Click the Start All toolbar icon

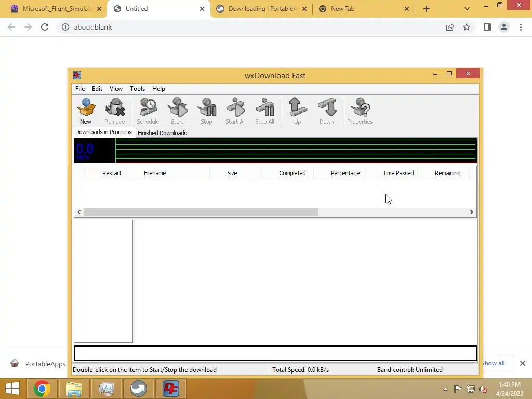click(235, 111)
